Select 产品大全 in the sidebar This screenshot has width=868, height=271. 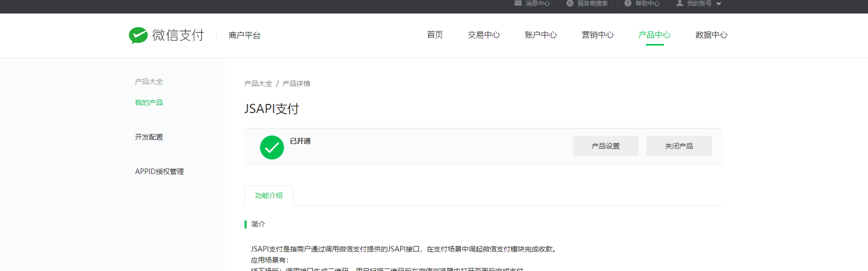point(149,81)
